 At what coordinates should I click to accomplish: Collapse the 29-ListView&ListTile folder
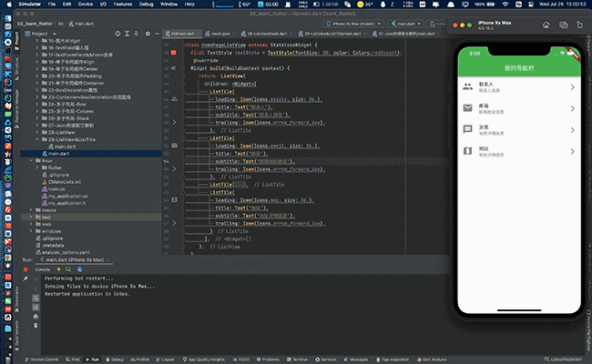tap(37, 139)
